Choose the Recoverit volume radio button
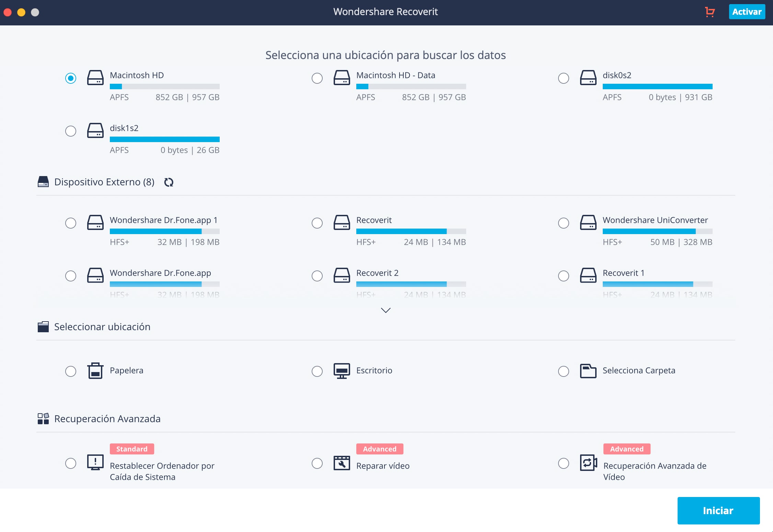This screenshot has height=532, width=773. coord(317,223)
